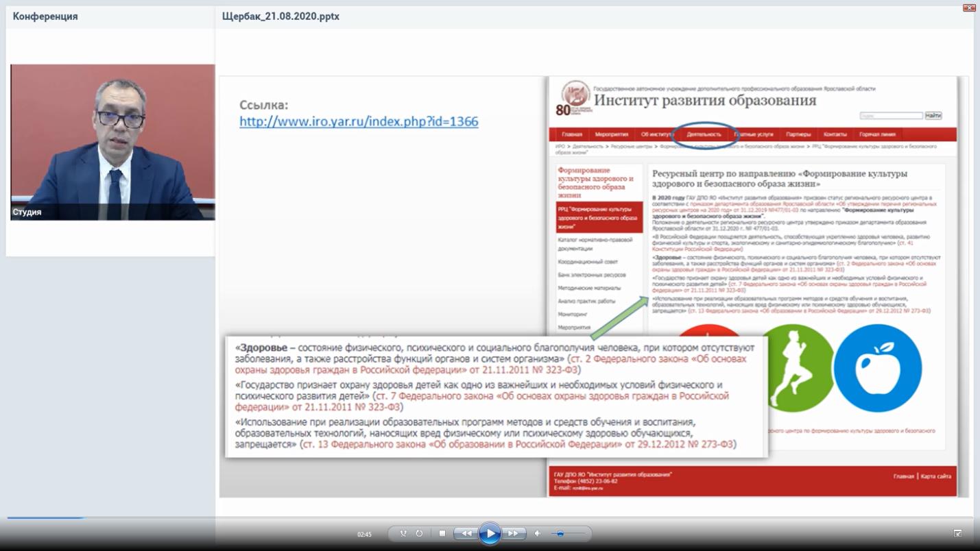The width and height of the screenshot is (980, 551).
Task: Click the heading Институт развития образования
Action: (x=705, y=101)
